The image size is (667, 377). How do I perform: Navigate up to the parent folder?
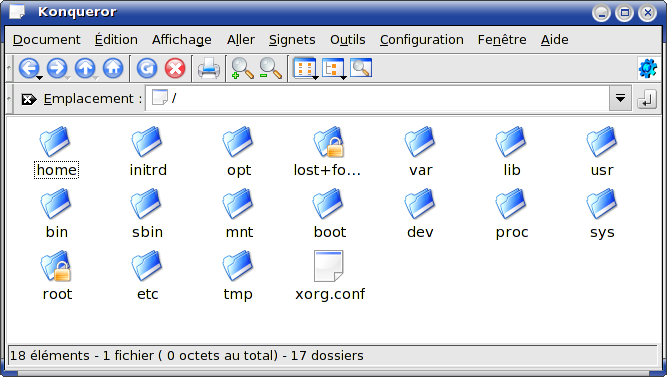[85, 68]
